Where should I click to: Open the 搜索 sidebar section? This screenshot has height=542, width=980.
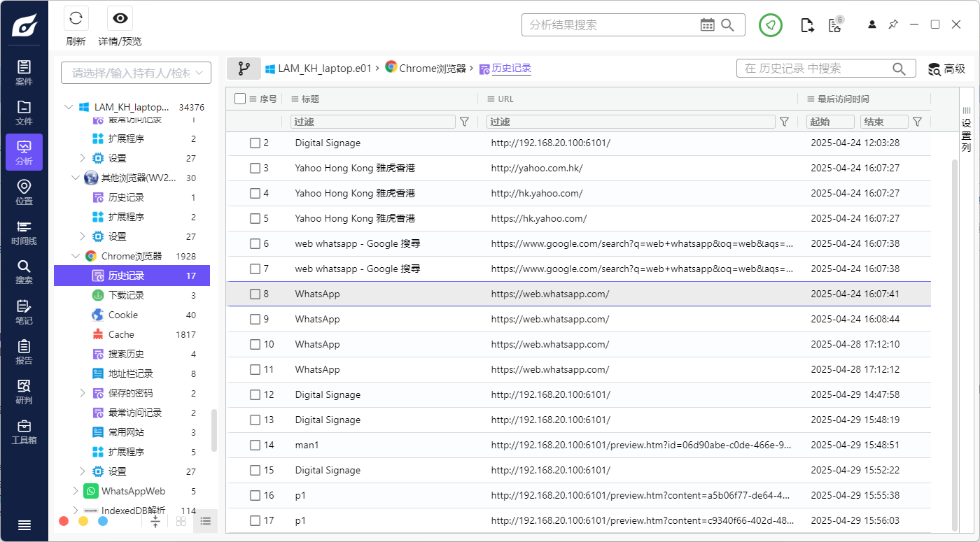(24, 272)
